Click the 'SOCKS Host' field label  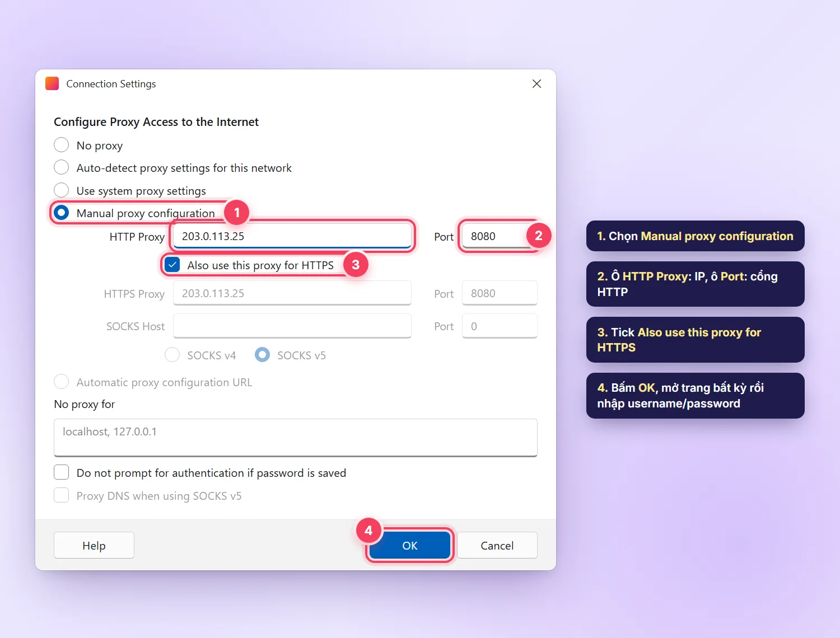[x=136, y=326]
